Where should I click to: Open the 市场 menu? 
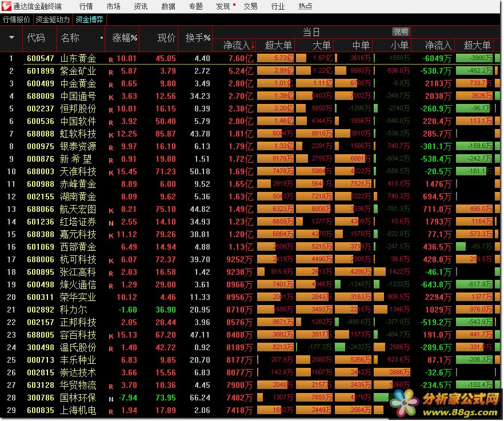coord(114,6)
